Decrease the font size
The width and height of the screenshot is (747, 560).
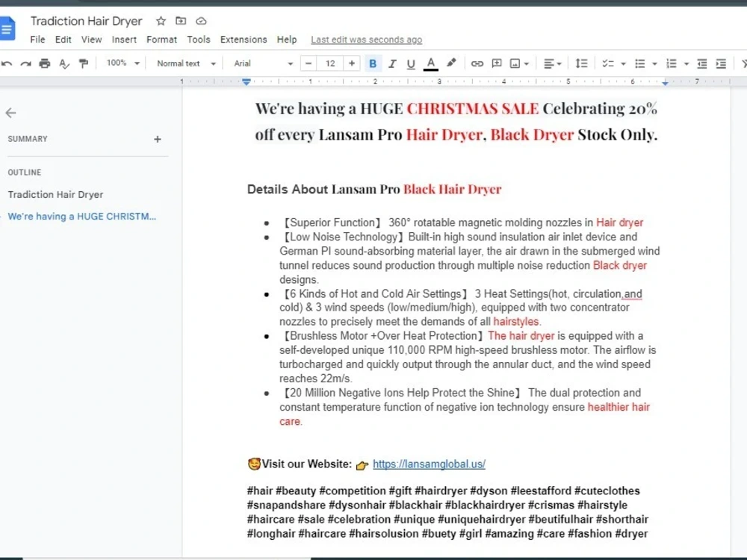click(x=309, y=63)
